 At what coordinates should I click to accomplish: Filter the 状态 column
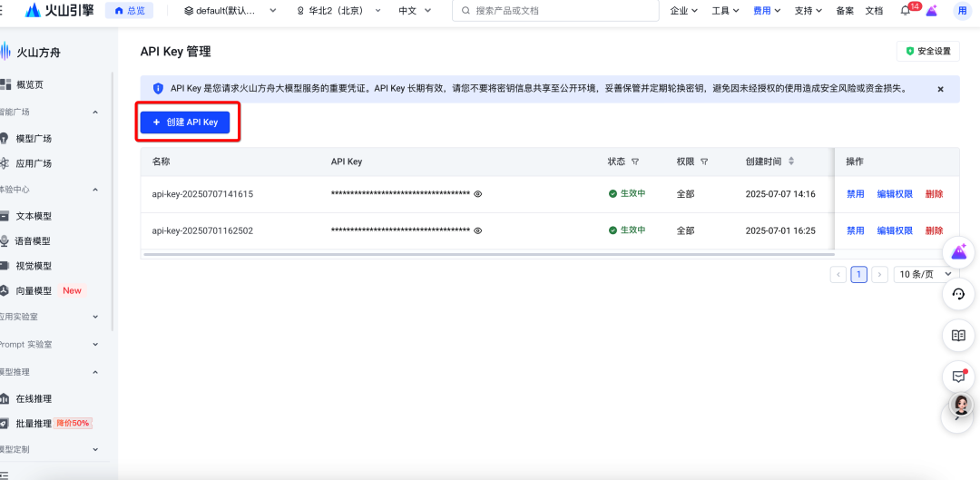click(635, 162)
